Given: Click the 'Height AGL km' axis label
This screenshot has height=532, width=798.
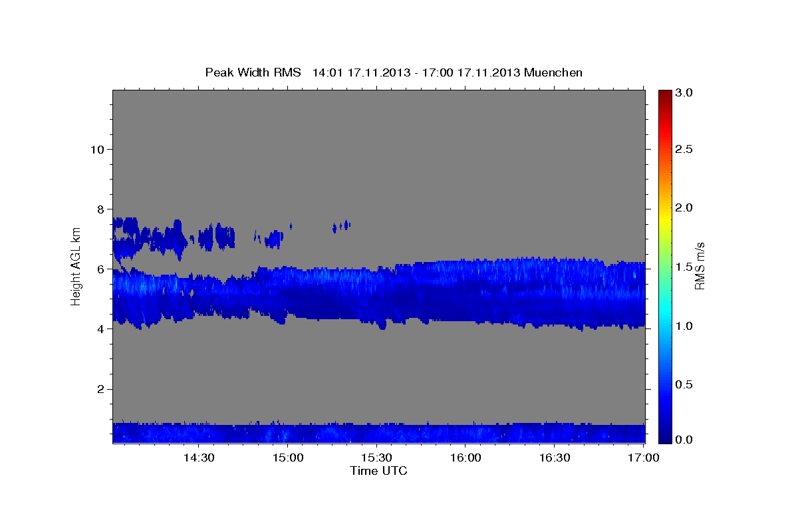Looking at the screenshot, I should tap(76, 267).
